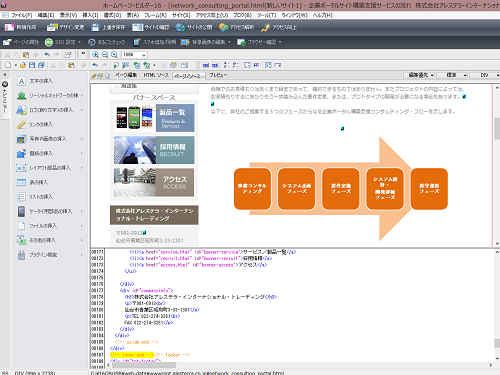Open the 標準 style dropdown
This screenshot has width=500, height=375.
click(x=452, y=75)
